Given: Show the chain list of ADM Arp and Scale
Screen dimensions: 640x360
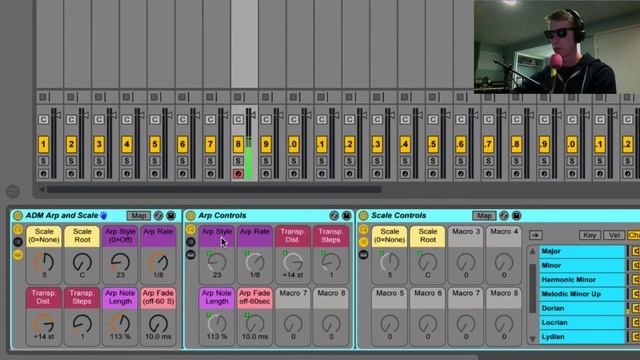Looking at the screenshot, I should 18,242.
